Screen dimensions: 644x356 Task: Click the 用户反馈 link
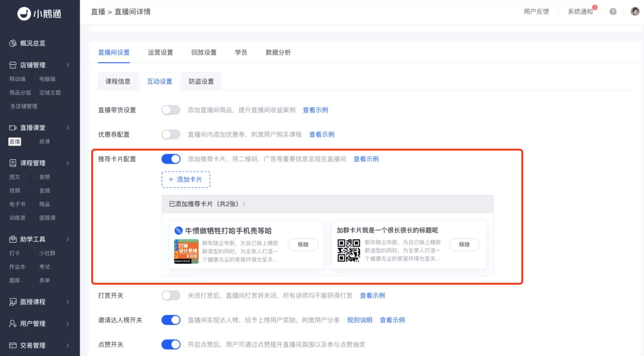(536, 12)
